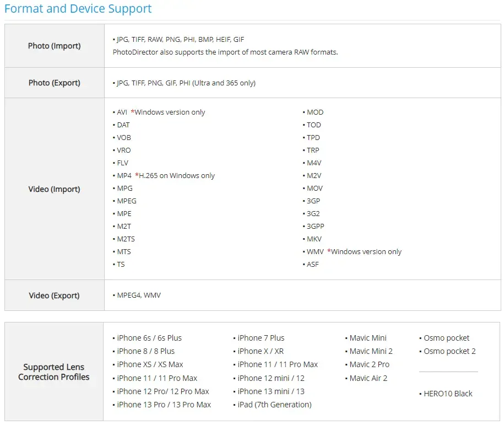The width and height of the screenshot is (504, 425).
Task: Select the MKV format list item
Action: [313, 239]
